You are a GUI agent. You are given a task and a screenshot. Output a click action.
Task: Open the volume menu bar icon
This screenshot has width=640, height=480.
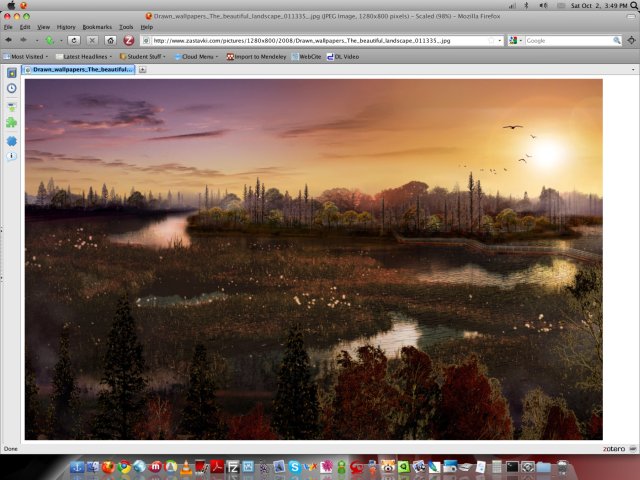[543, 6]
